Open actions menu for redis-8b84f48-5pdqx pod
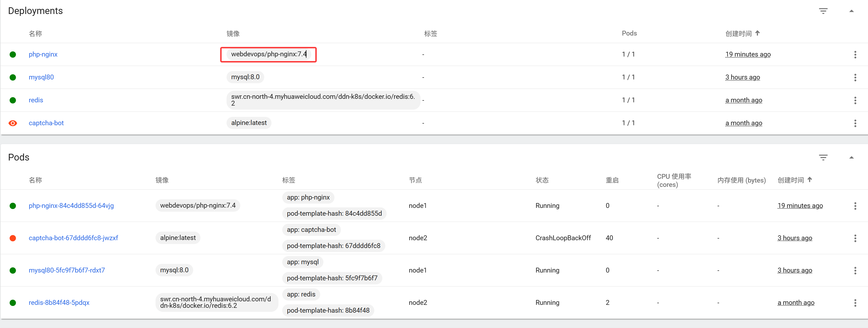The height and width of the screenshot is (328, 868). tap(855, 303)
